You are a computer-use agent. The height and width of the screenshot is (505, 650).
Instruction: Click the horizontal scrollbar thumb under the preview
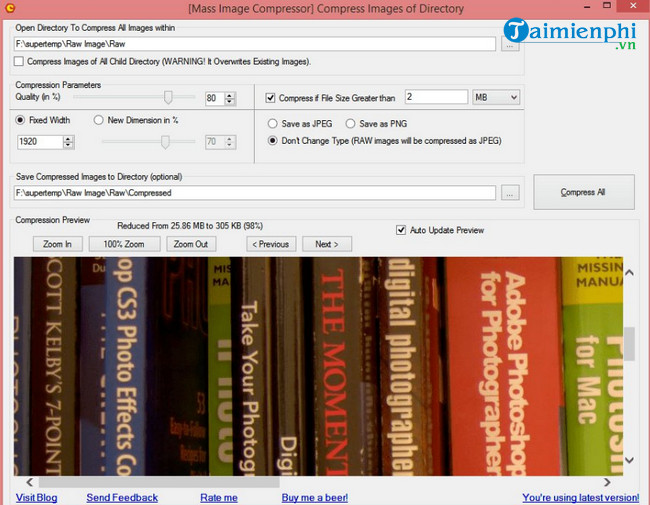click(159, 482)
